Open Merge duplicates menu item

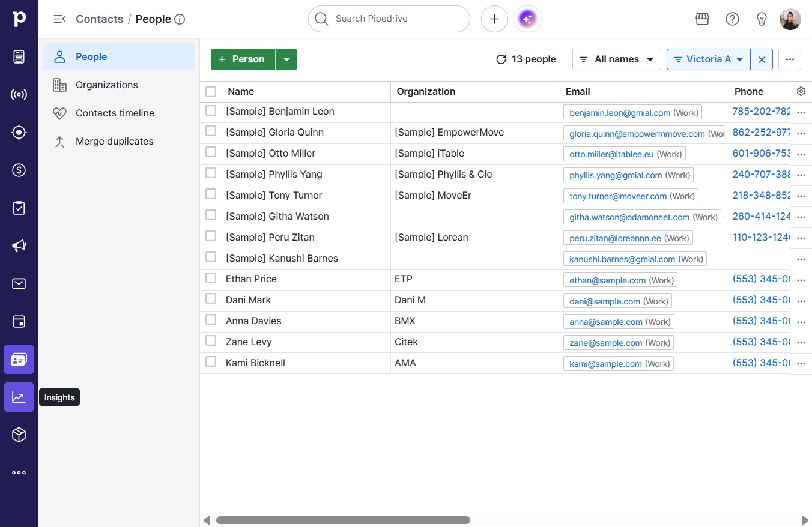pyautogui.click(x=119, y=142)
